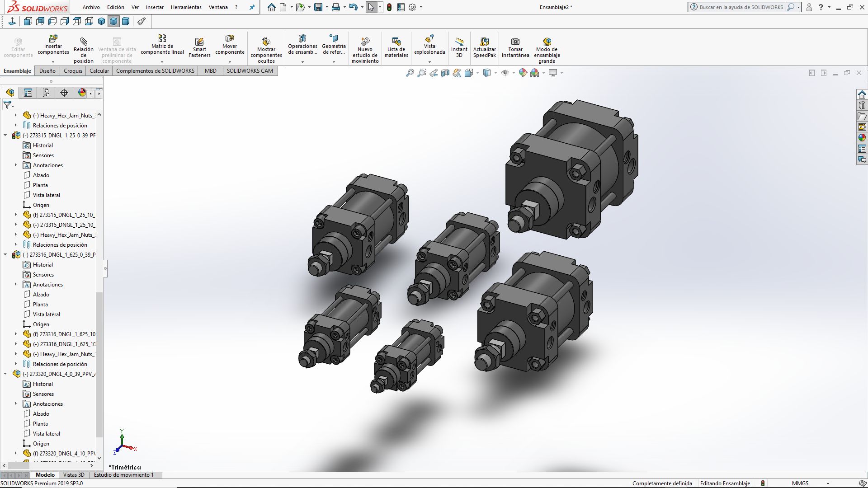
Task: Click the SOLIDWORKS help search field
Action: 741,7
